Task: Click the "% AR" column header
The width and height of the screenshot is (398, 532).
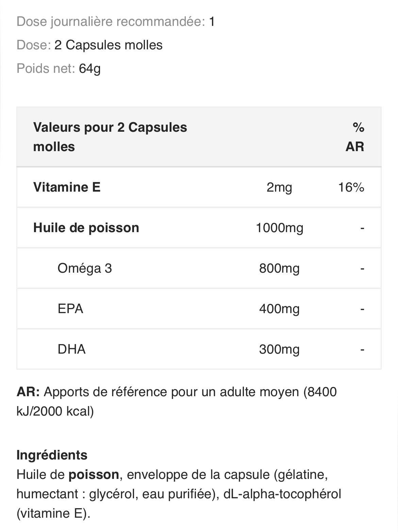Action: tap(355, 137)
